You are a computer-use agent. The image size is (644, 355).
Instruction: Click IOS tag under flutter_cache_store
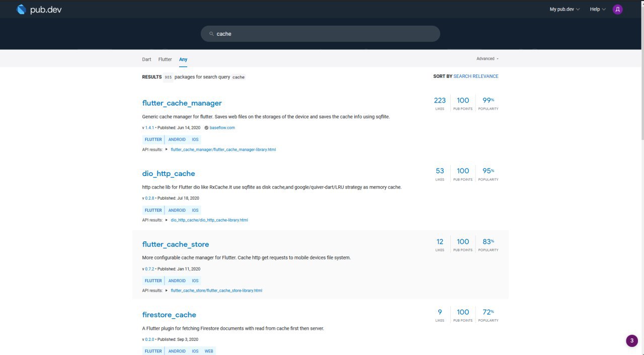(x=195, y=281)
